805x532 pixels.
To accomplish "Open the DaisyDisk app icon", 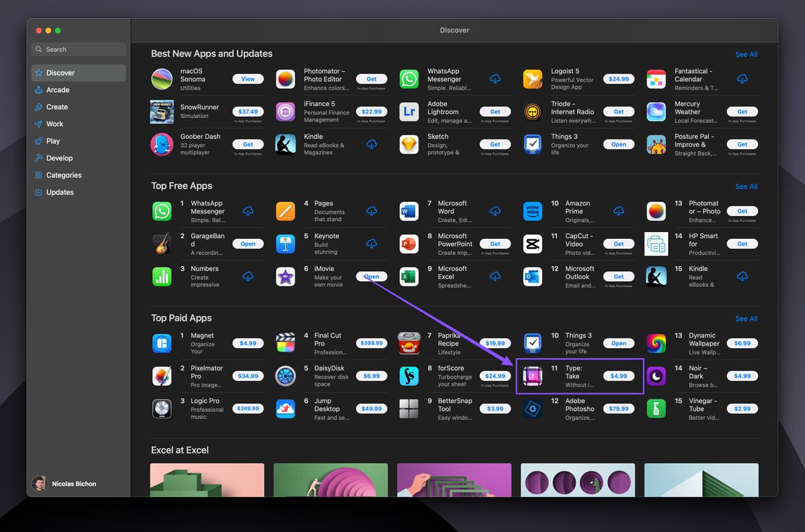I will 286,376.
